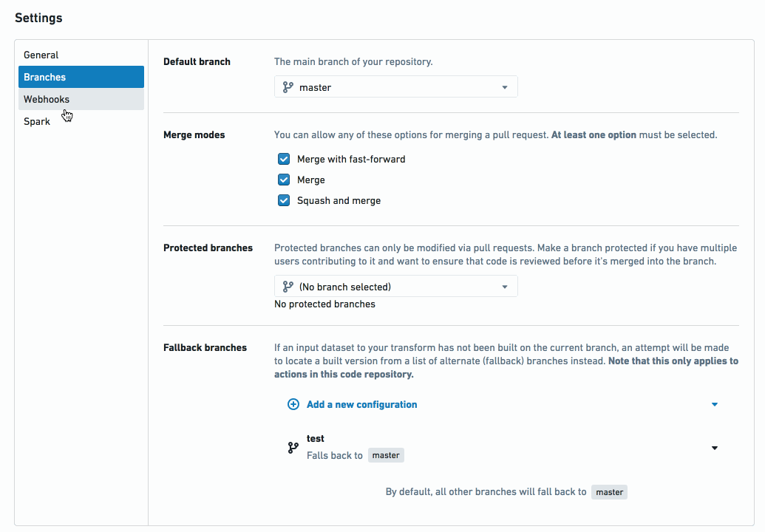Image resolution: width=765 pixels, height=532 pixels.
Task: Open the General settings tab
Action: coord(81,55)
